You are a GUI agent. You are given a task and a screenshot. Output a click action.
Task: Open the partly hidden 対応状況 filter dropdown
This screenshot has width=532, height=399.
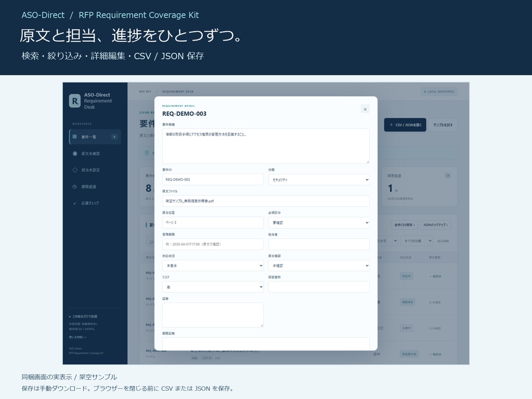388,241
